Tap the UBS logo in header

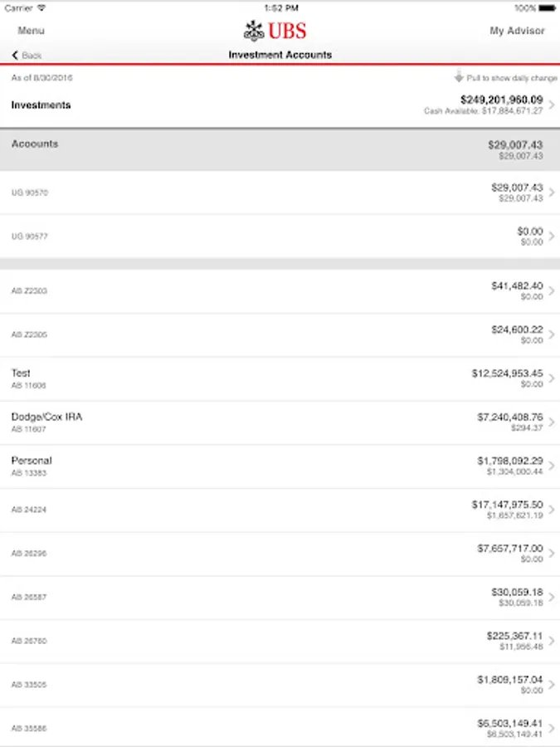275,31
